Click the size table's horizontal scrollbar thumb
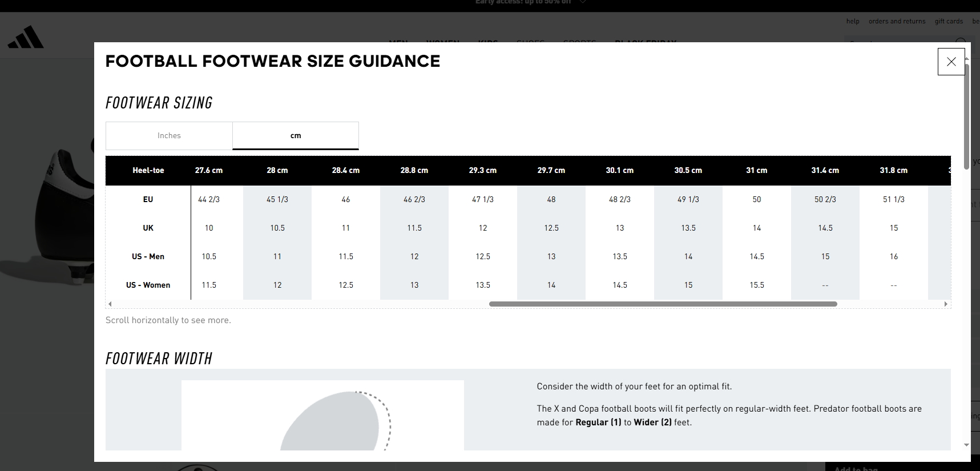 (662, 304)
